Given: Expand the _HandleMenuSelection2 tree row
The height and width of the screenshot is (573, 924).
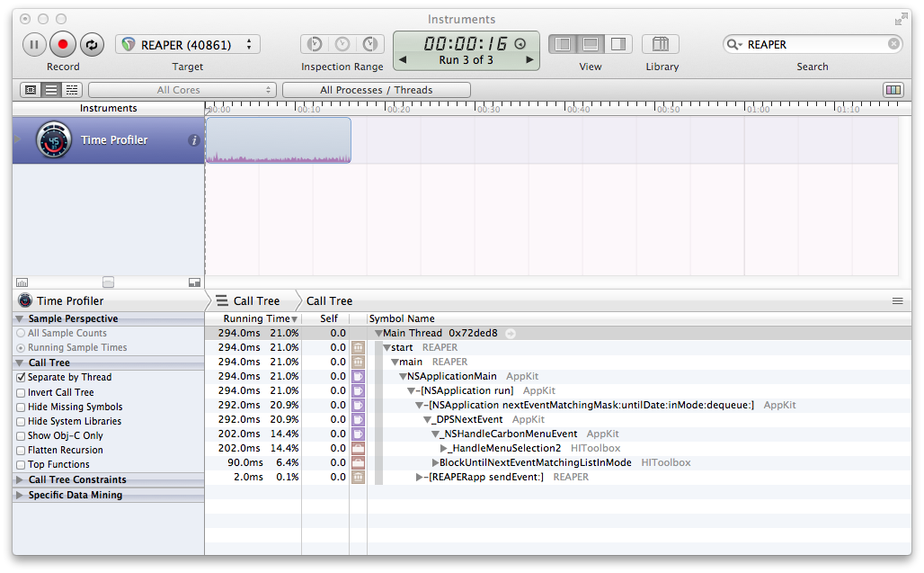Looking at the screenshot, I should click(444, 448).
